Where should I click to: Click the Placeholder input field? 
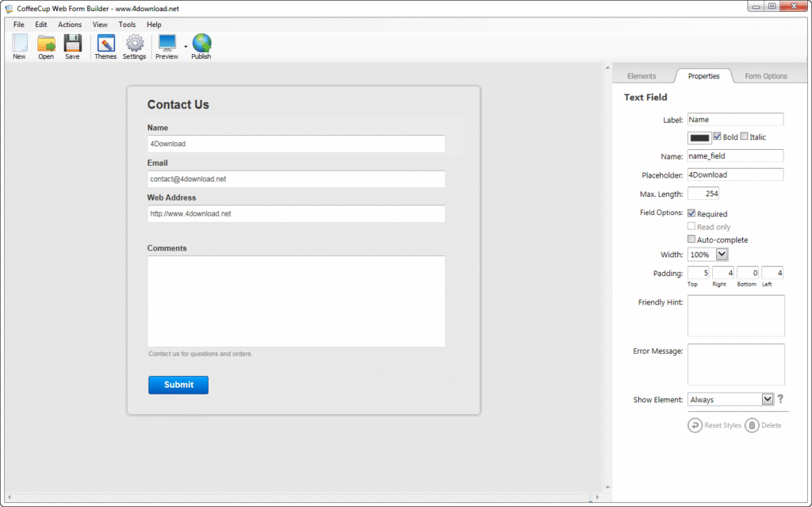click(734, 175)
